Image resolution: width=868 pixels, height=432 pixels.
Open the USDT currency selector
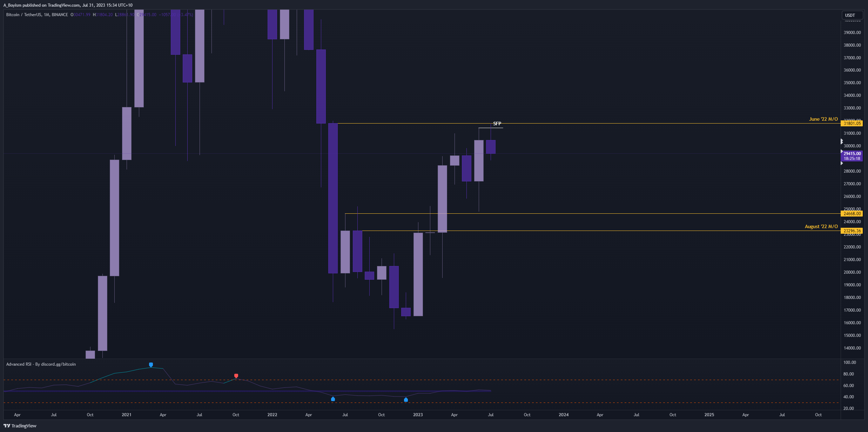(852, 15)
